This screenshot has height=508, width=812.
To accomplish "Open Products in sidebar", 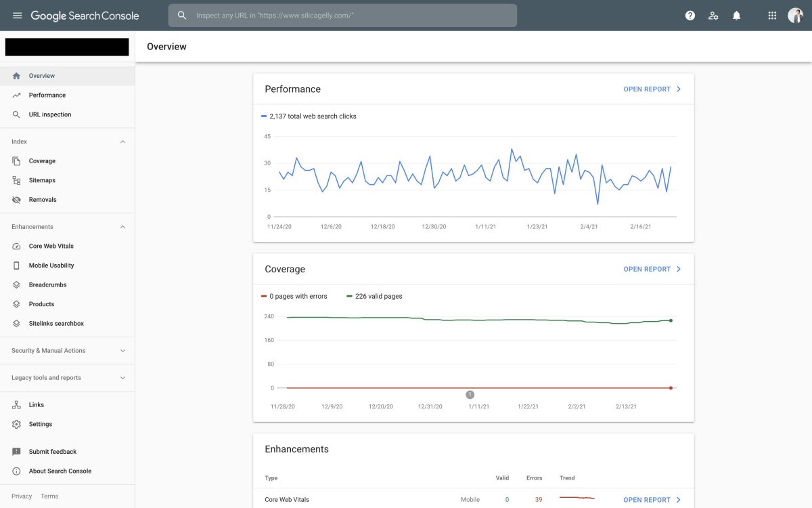I will pyautogui.click(x=68, y=304).
